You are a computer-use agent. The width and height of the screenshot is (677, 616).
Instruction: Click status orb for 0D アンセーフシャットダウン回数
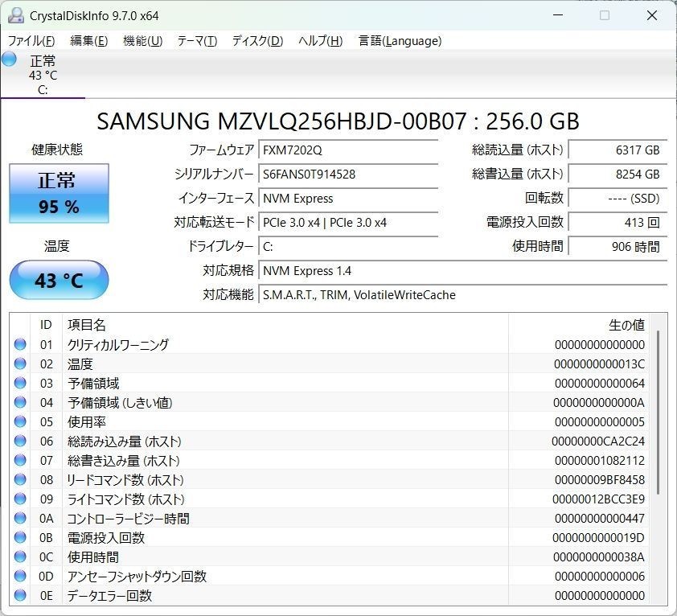click(x=20, y=576)
